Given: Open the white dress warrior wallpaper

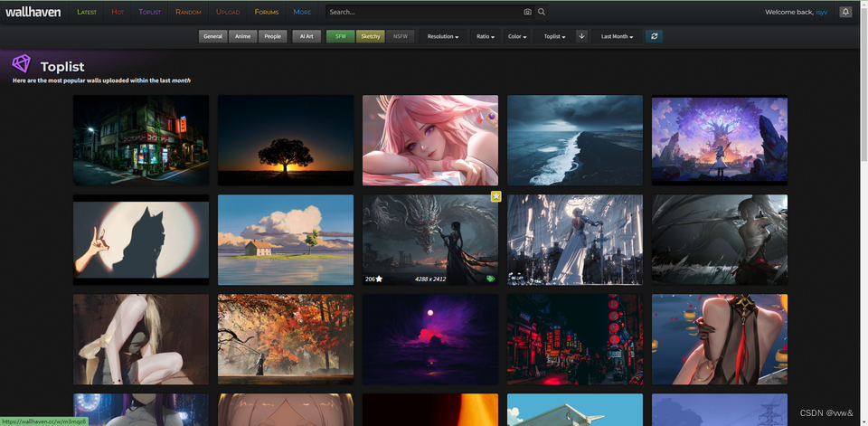Looking at the screenshot, I should pos(575,240).
